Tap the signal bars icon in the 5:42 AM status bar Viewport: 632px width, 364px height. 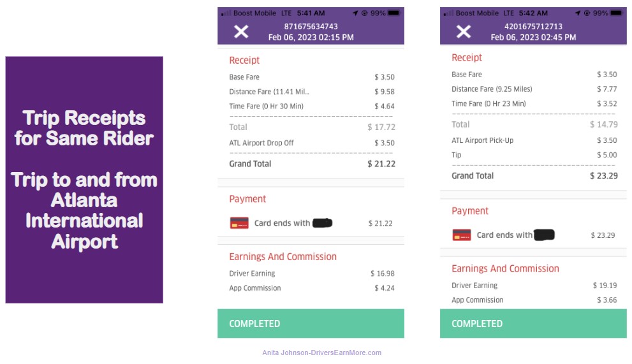[448, 13]
